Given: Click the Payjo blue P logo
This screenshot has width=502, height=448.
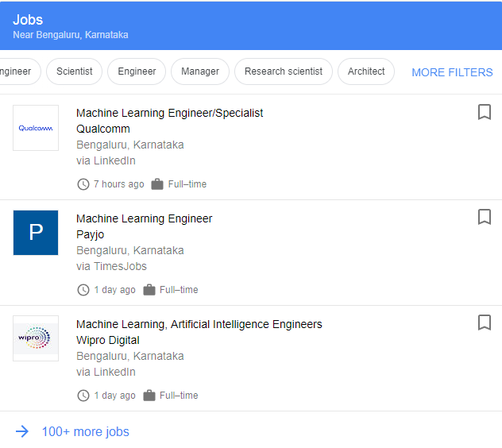Looking at the screenshot, I should point(36,233).
